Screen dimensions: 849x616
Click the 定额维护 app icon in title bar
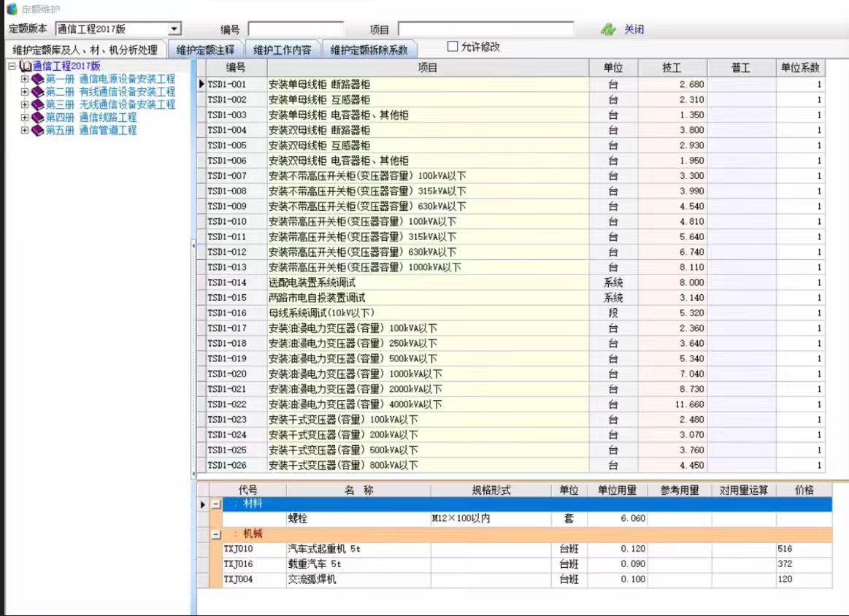(x=12, y=9)
